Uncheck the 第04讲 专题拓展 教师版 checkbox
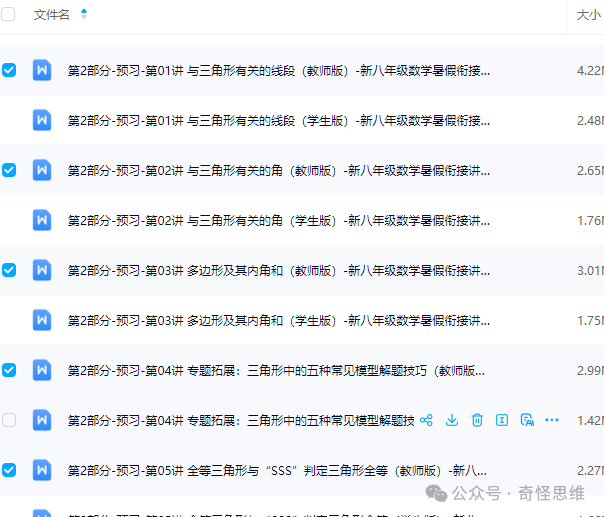The width and height of the screenshot is (604, 517). pyautogui.click(x=9, y=370)
